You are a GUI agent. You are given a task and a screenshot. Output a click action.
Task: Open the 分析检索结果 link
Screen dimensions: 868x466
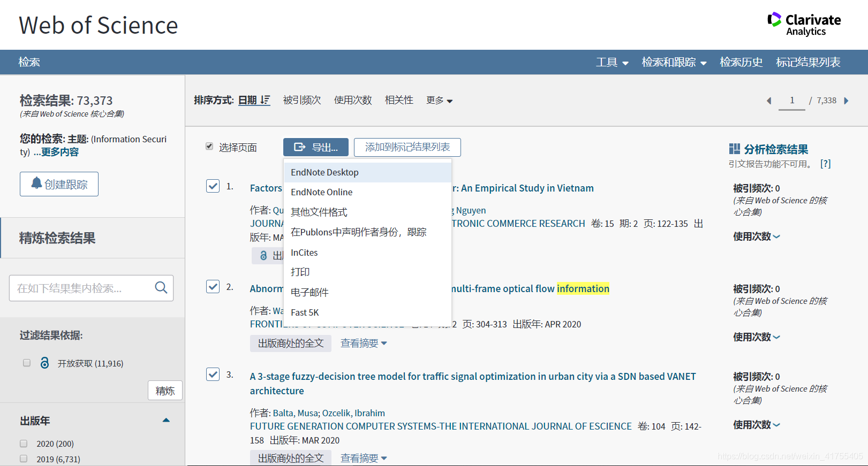pos(776,149)
